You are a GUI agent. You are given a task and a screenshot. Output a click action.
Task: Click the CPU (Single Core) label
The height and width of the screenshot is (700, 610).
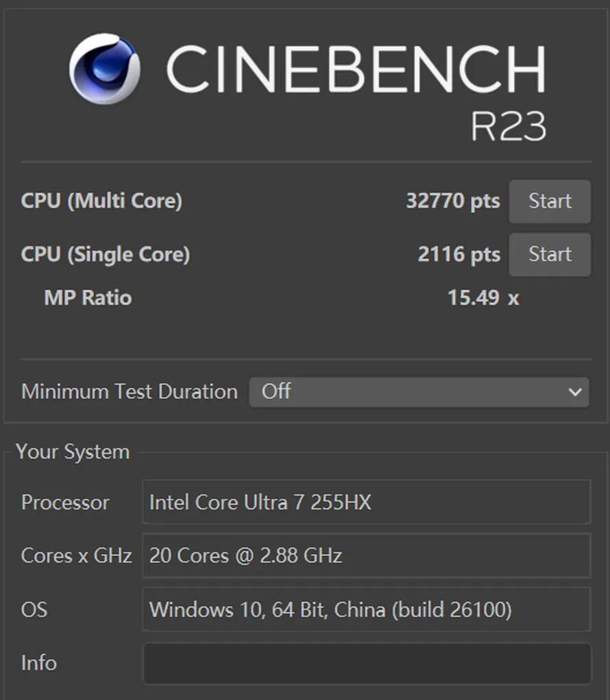106,254
